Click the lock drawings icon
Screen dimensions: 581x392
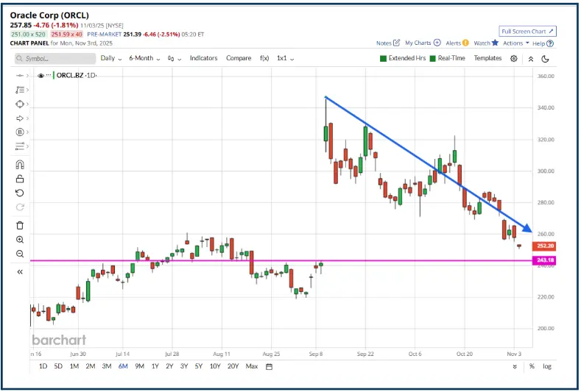click(x=20, y=179)
